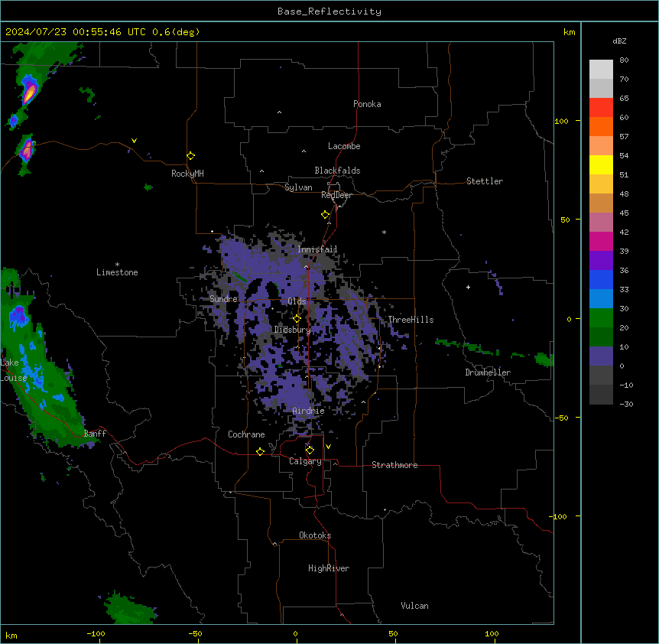Click the yellow diamond marker below Cochrane
659x644 pixels.
pos(260,451)
